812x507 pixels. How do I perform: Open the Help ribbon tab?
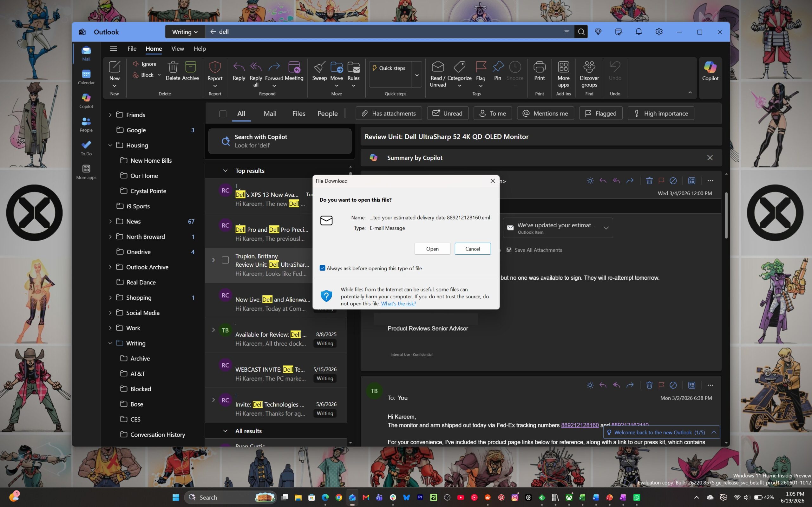point(200,49)
